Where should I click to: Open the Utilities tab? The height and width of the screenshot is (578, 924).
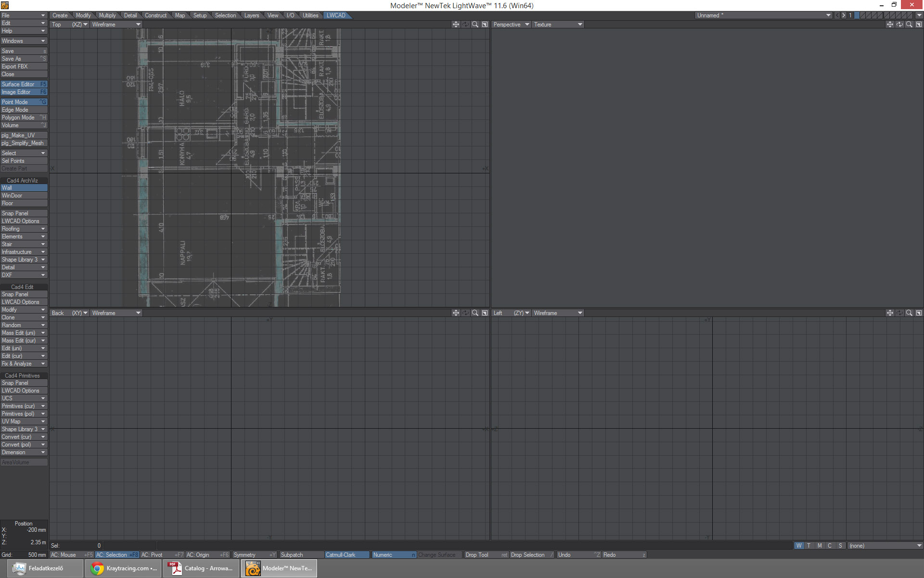click(x=310, y=15)
